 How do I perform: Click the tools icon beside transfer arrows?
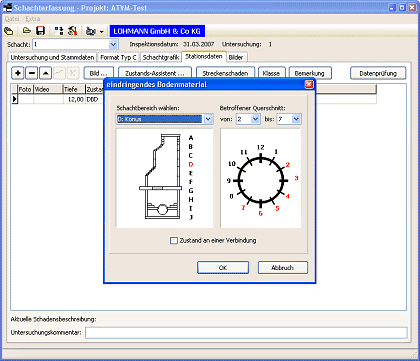[72, 31]
